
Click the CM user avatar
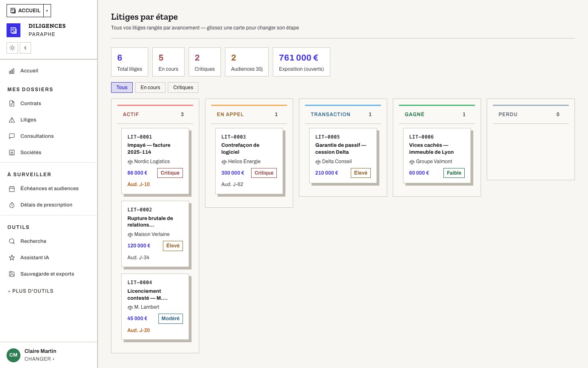tap(13, 355)
